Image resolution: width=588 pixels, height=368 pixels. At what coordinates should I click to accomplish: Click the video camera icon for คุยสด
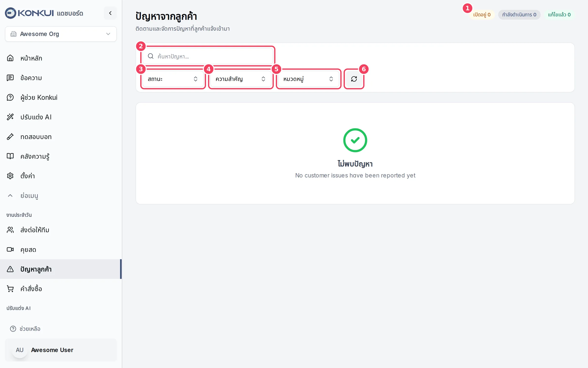(x=10, y=250)
